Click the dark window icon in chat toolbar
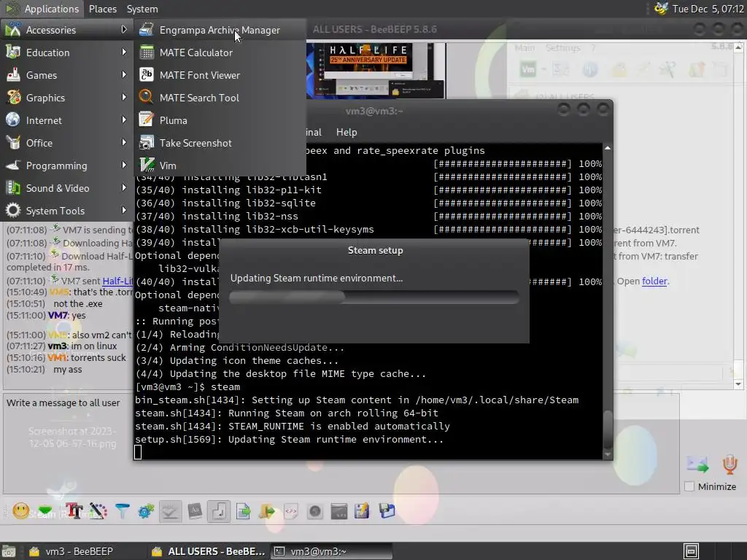Screen dimensions: 747x560 338,511
